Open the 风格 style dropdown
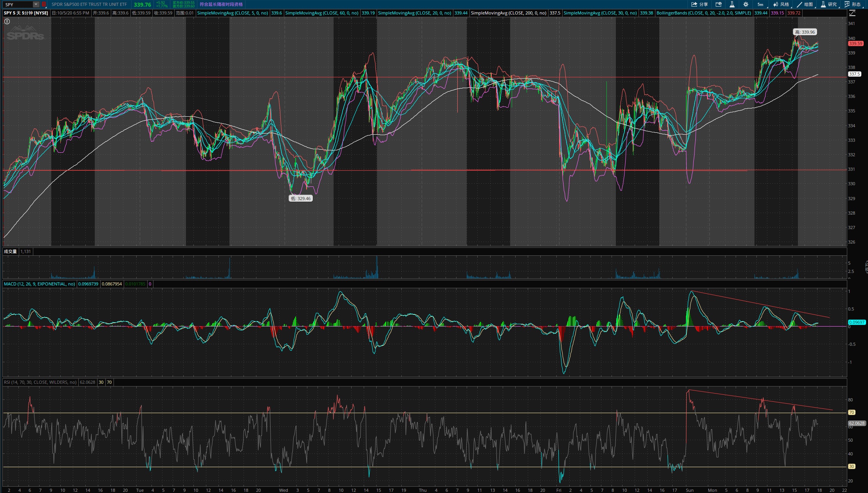Viewport: 868px width, 493px height. 781,4
